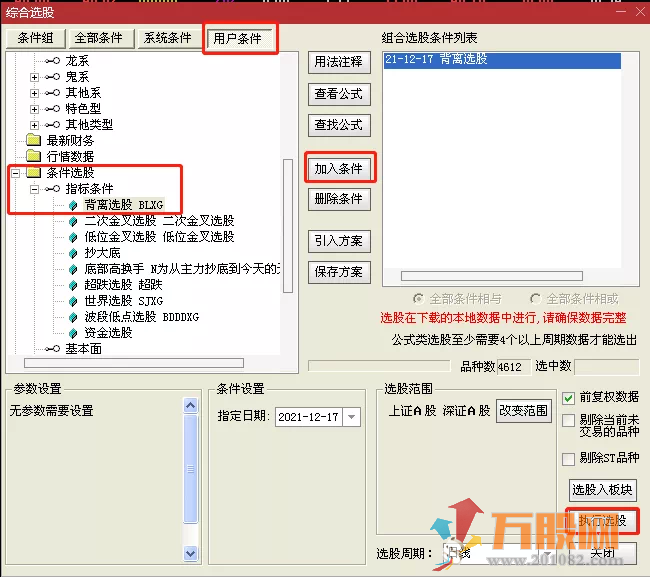The height and width of the screenshot is (577, 650).
Task: Click the 组合选股条件列表 horizontal scrollbar
Action: click(492, 276)
